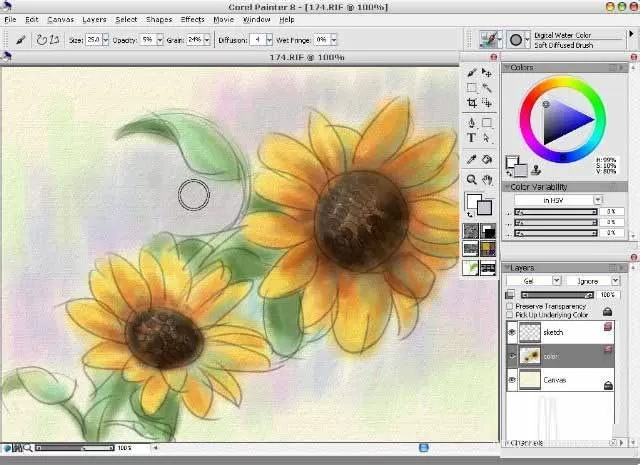The width and height of the screenshot is (640, 465).
Task: Select the Text tool
Action: pos(471,138)
